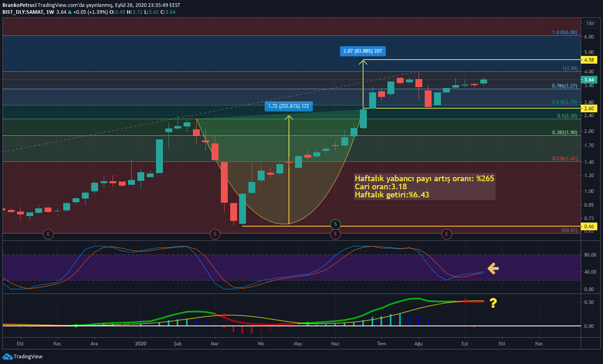
Task: Click the Eyl label on the time axis
Action: (x=465, y=344)
